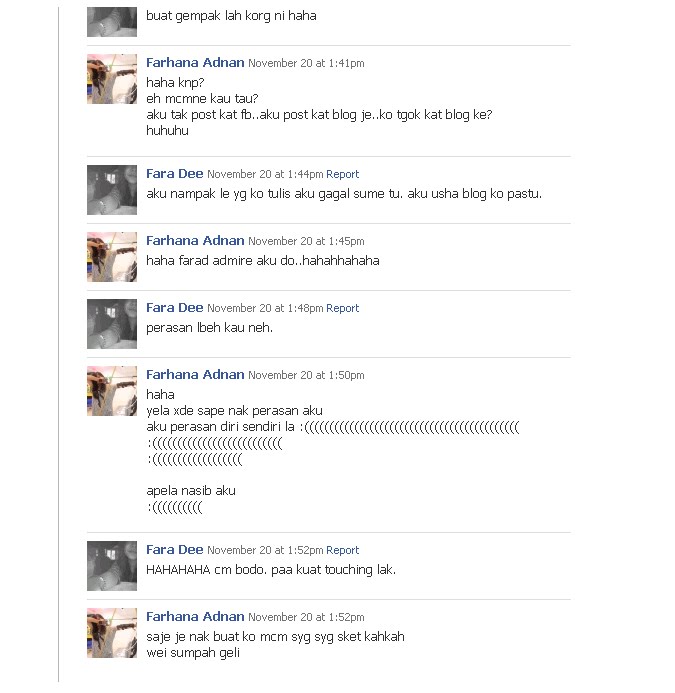675x693 pixels.
Task: Report the 'perasan lbeh kau neh' comment
Action: pyautogui.click(x=343, y=308)
